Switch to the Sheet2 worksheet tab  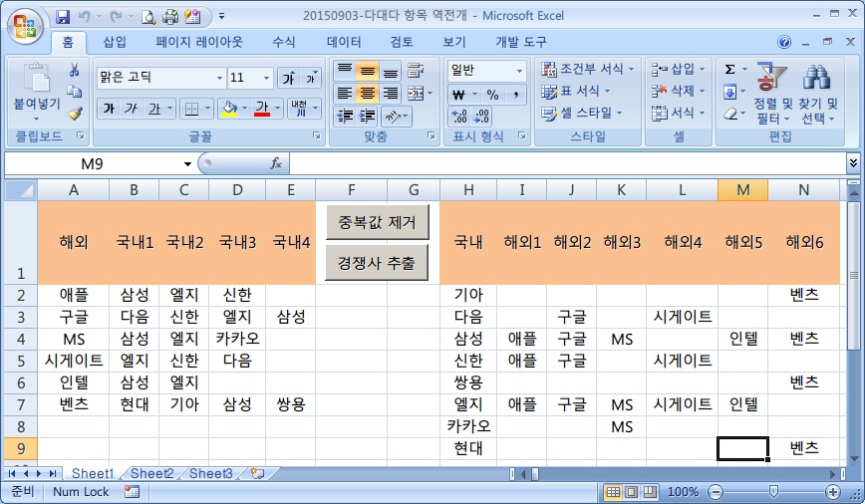coord(151,473)
